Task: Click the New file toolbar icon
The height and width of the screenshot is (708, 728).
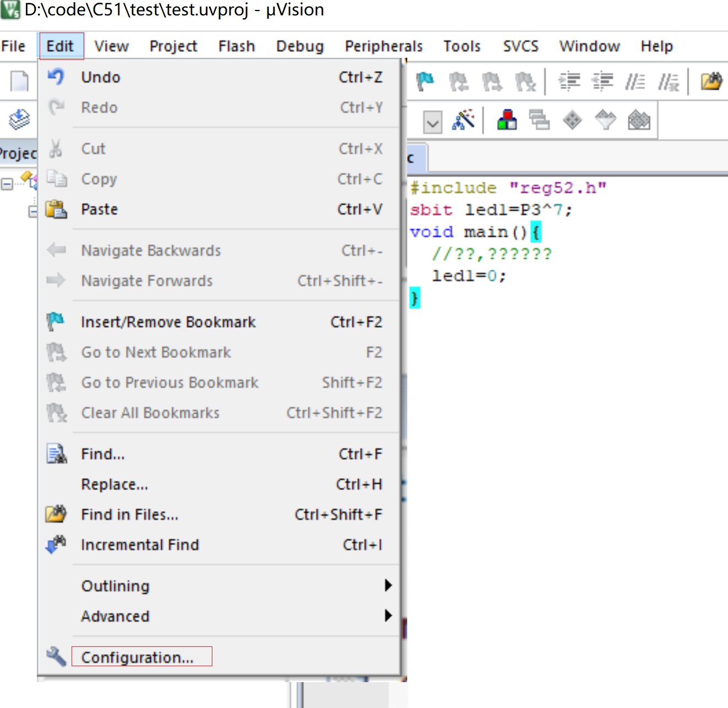Action: [20, 81]
